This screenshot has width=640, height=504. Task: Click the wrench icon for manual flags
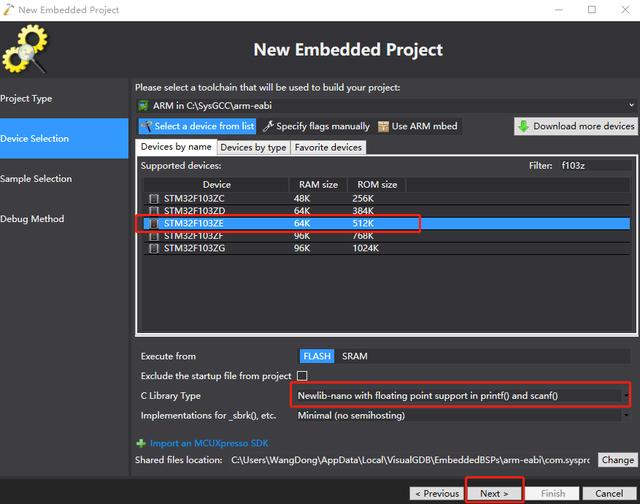pos(268,127)
